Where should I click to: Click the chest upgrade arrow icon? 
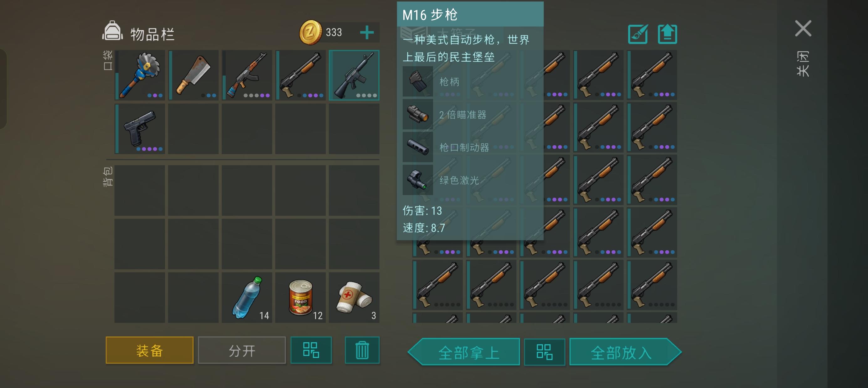tap(668, 34)
